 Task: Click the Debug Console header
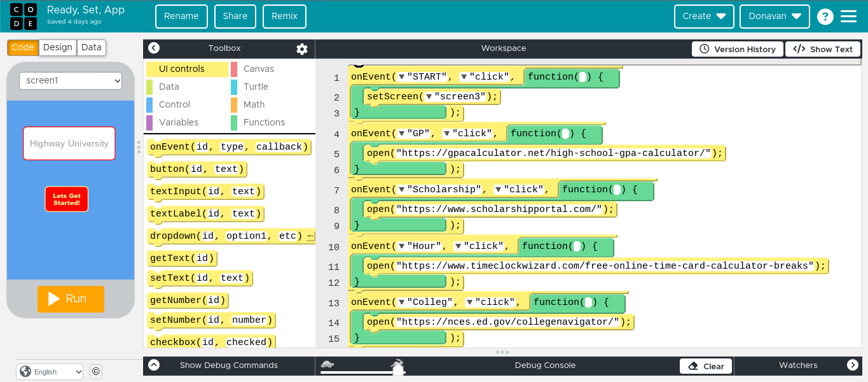(545, 365)
